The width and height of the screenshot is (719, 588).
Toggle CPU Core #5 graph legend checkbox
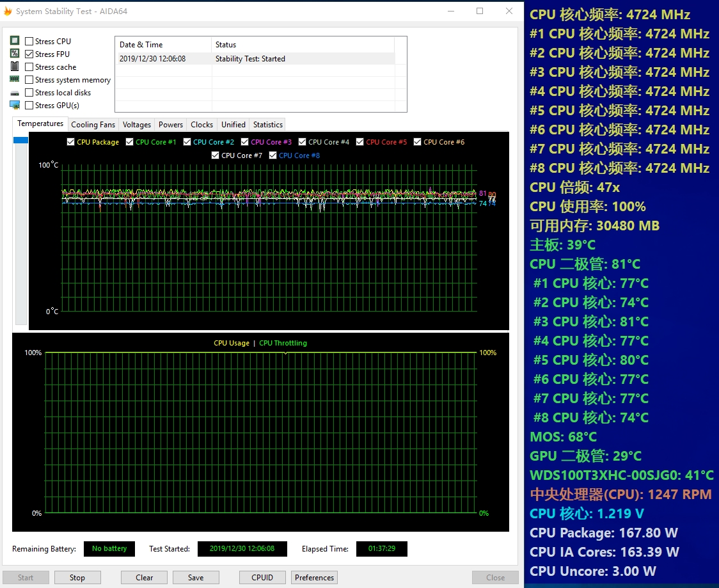coord(360,142)
